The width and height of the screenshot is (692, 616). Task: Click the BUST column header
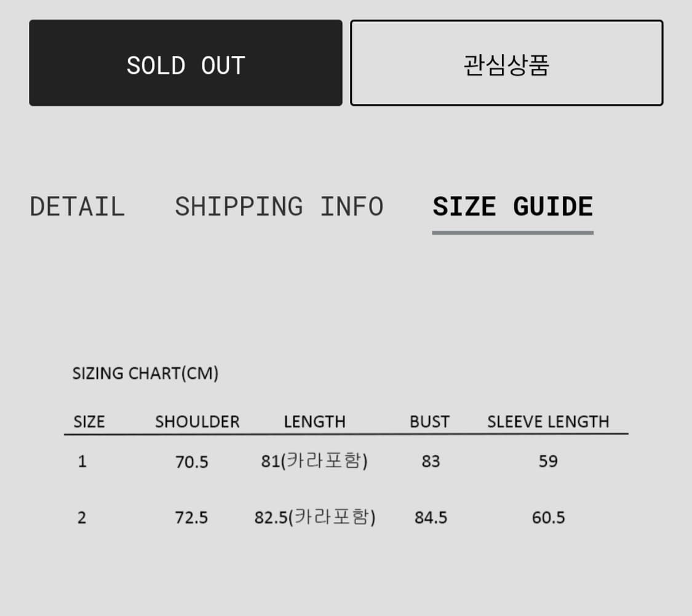[429, 422]
